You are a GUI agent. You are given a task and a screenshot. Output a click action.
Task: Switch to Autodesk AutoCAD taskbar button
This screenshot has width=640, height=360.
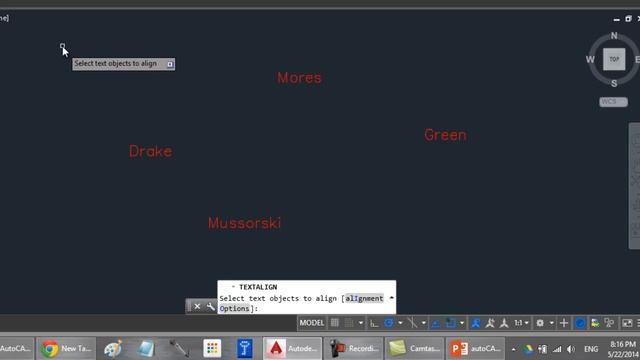coord(292,349)
